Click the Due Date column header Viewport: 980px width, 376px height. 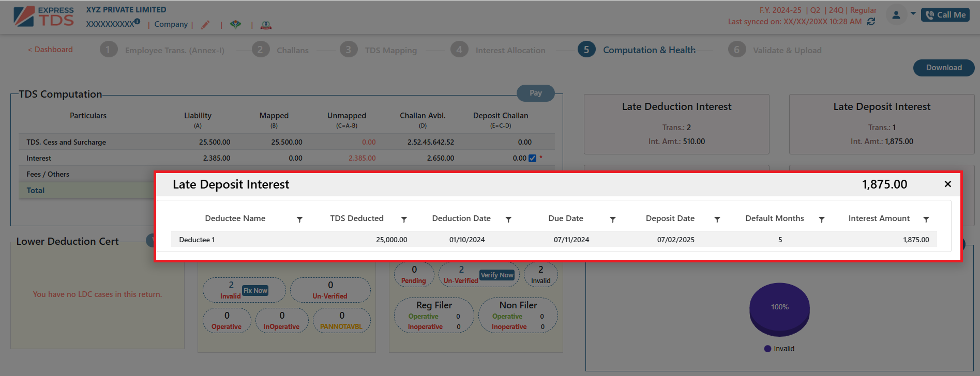pos(566,218)
